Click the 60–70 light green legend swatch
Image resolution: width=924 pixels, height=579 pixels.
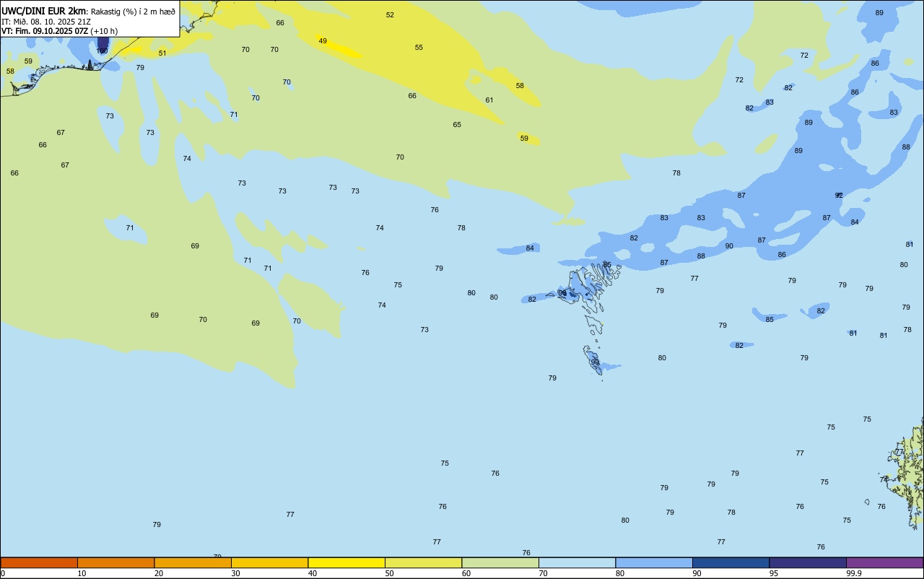(x=500, y=562)
